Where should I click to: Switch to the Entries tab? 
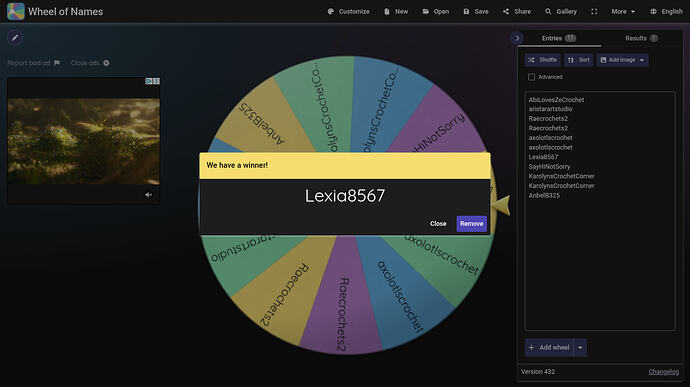(558, 38)
